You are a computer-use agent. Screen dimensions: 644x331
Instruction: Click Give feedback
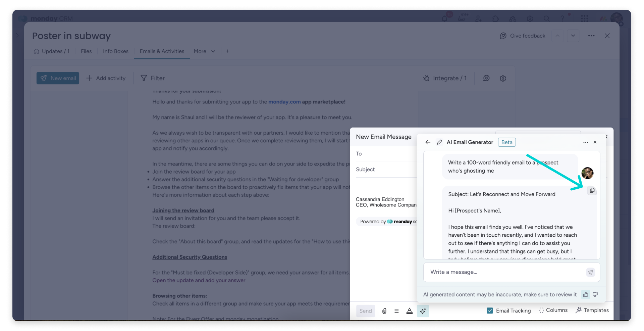[x=523, y=36]
